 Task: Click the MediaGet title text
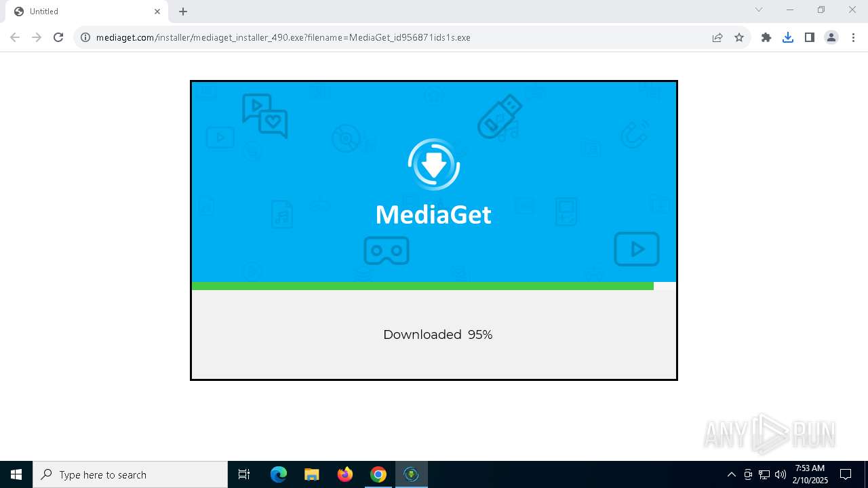coord(433,215)
